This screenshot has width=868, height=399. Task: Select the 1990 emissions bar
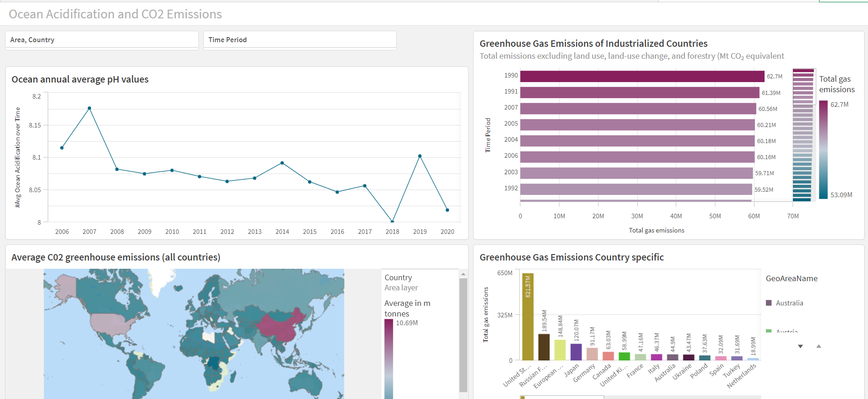pyautogui.click(x=642, y=76)
